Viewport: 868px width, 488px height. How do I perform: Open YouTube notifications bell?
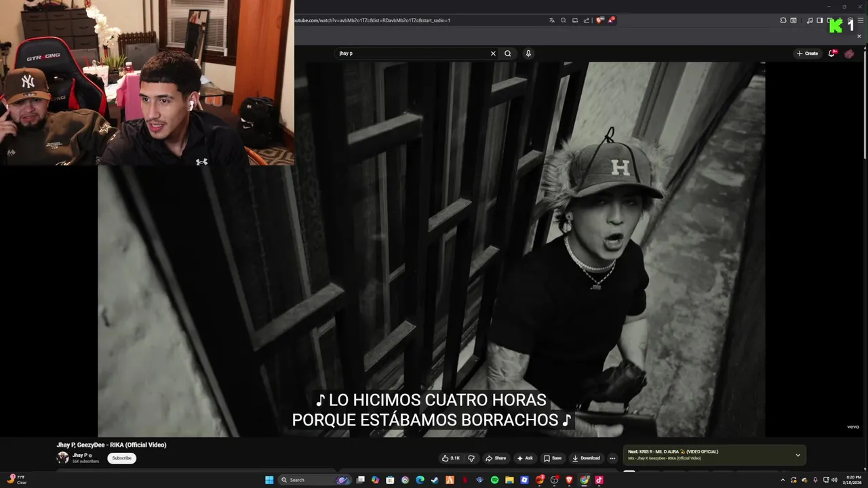coord(832,54)
